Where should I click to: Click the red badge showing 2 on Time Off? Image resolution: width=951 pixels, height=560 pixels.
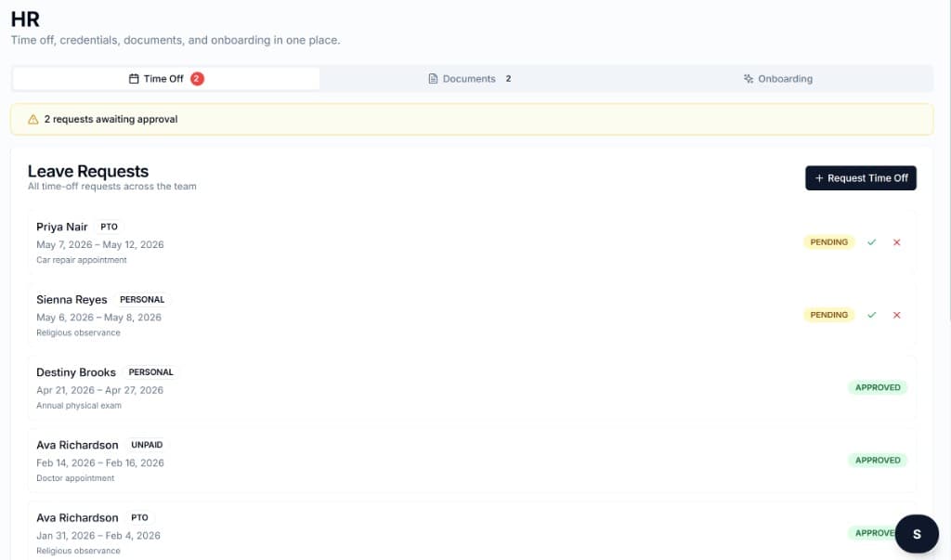coord(195,79)
